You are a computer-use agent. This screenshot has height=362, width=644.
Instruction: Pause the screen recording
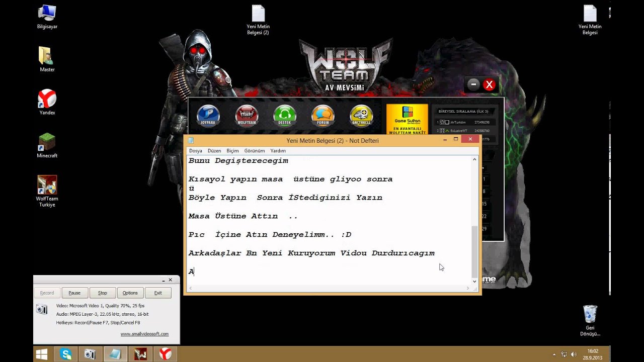click(74, 293)
